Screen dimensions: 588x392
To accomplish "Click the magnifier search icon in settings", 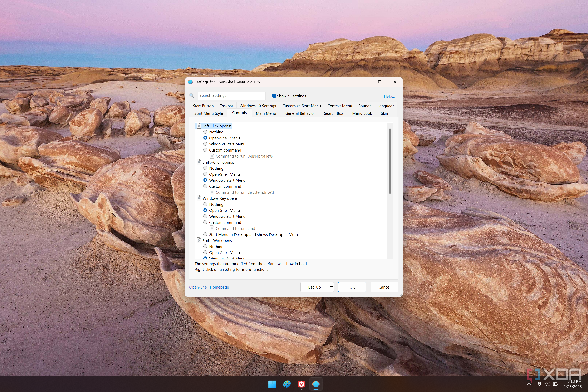I will tap(192, 96).
